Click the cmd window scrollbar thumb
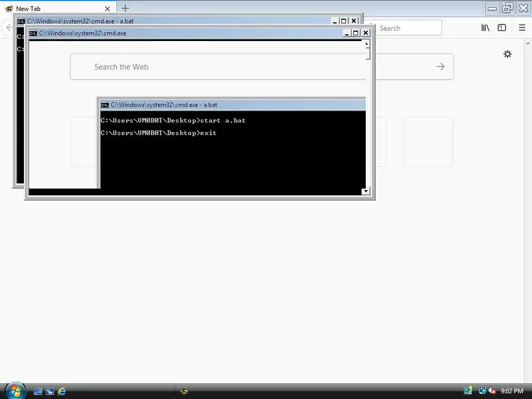532x399 pixels. point(367,54)
